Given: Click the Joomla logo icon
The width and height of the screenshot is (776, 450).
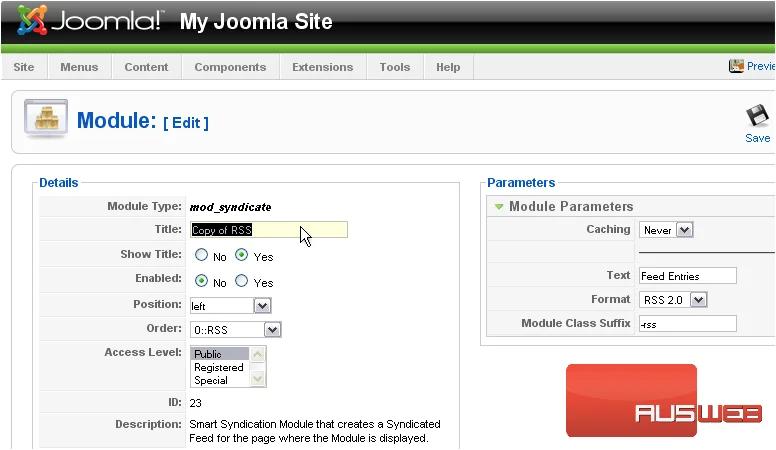Looking at the screenshot, I should (32, 20).
